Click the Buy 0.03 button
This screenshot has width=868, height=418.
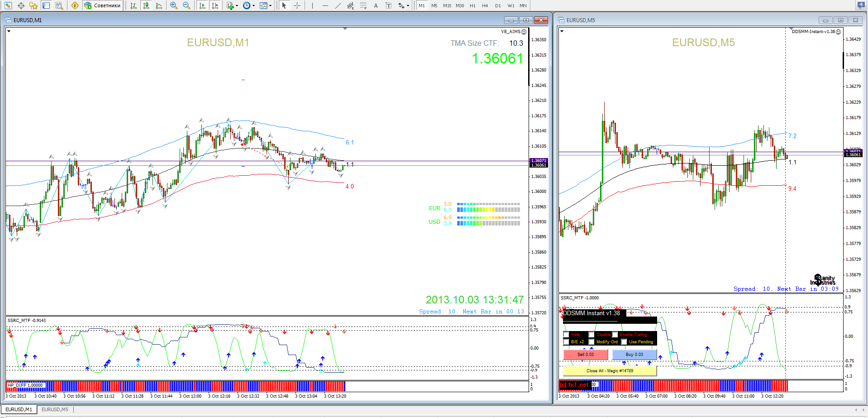pos(634,355)
